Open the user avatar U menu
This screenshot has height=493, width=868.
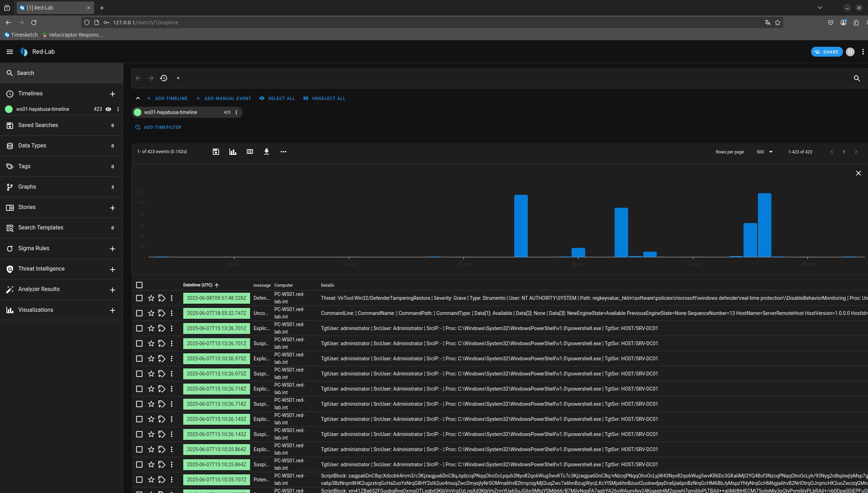[x=850, y=52]
